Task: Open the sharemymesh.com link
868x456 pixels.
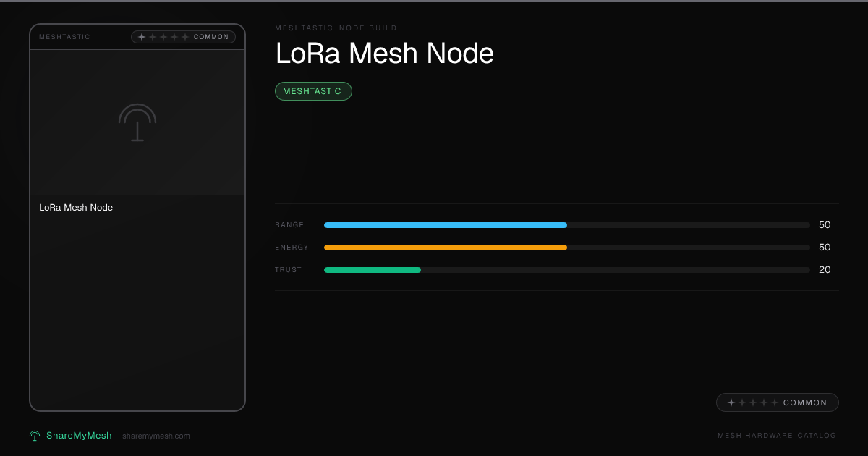Action: [x=156, y=436]
